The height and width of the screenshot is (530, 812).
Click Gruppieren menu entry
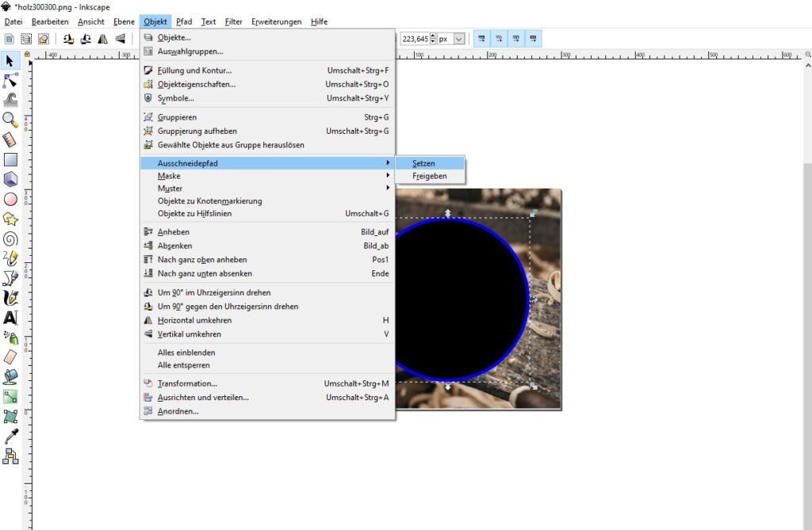coord(267,117)
